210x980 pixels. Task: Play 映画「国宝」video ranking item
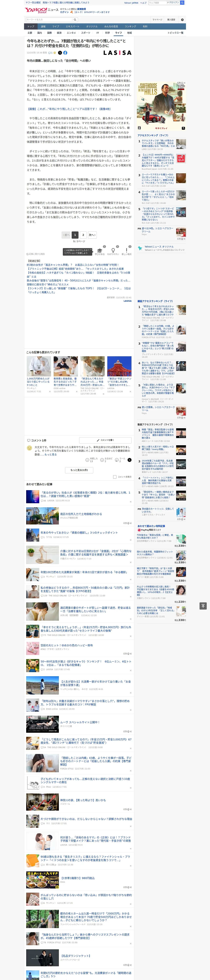(x=181, y=433)
